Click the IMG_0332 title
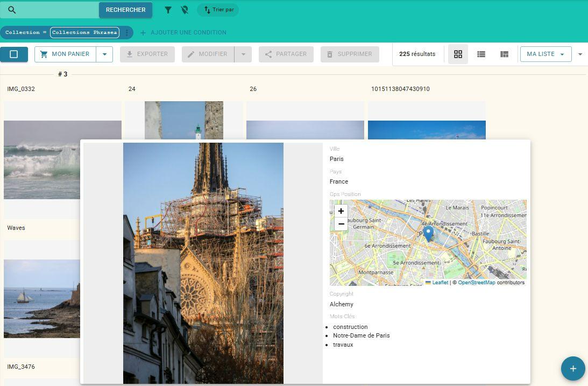 point(21,89)
